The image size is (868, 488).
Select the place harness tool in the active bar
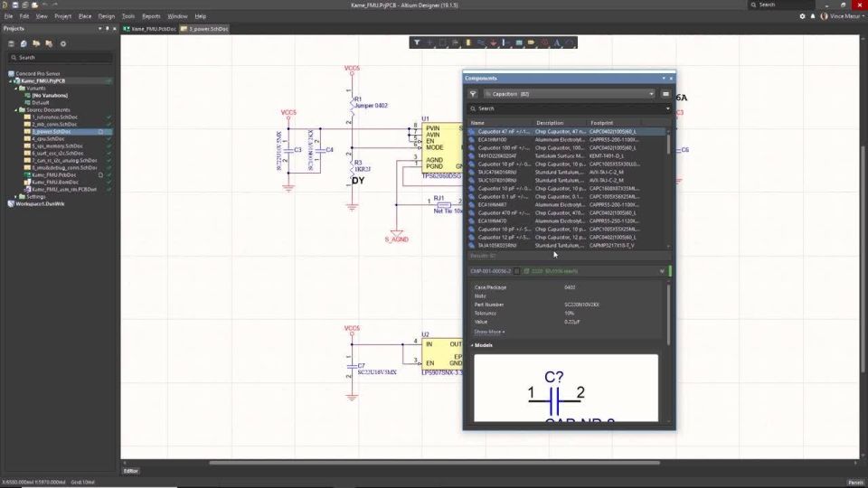click(x=506, y=42)
